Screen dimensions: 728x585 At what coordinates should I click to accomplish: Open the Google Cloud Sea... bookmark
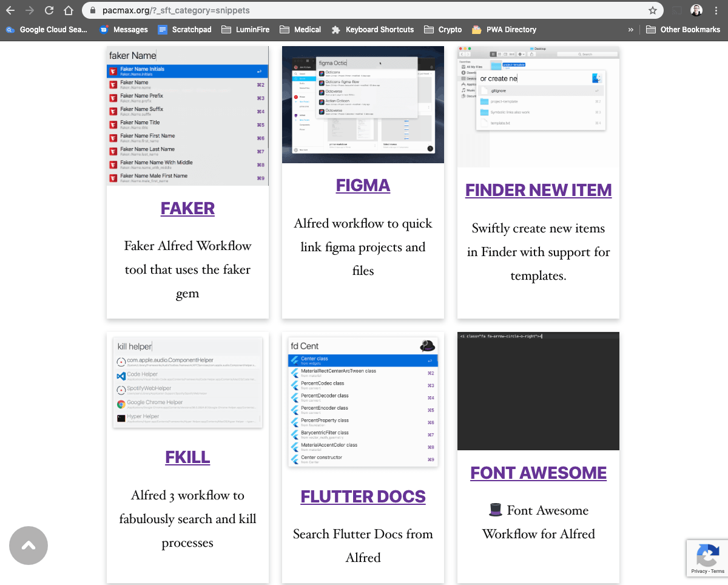point(47,29)
